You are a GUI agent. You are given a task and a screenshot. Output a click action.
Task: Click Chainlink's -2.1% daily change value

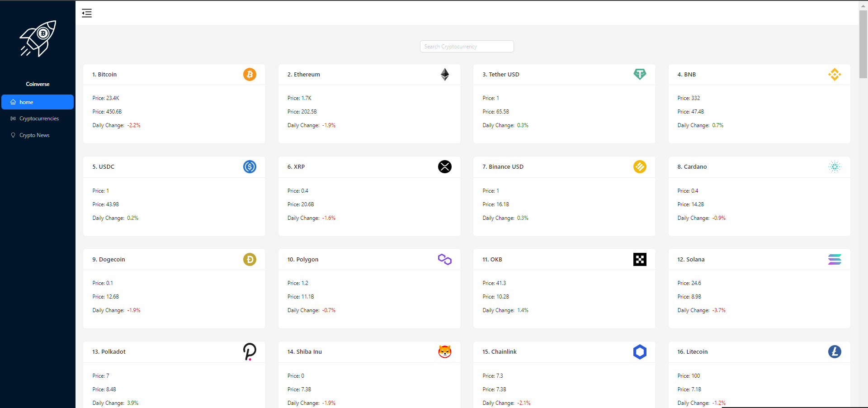click(524, 403)
